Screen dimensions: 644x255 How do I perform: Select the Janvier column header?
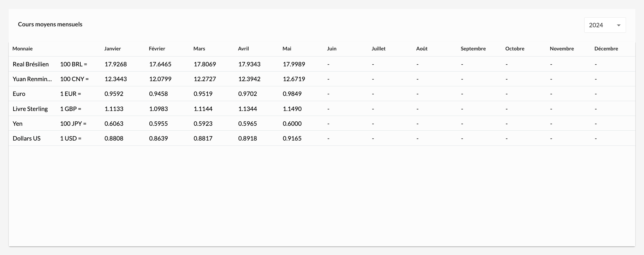(x=113, y=49)
